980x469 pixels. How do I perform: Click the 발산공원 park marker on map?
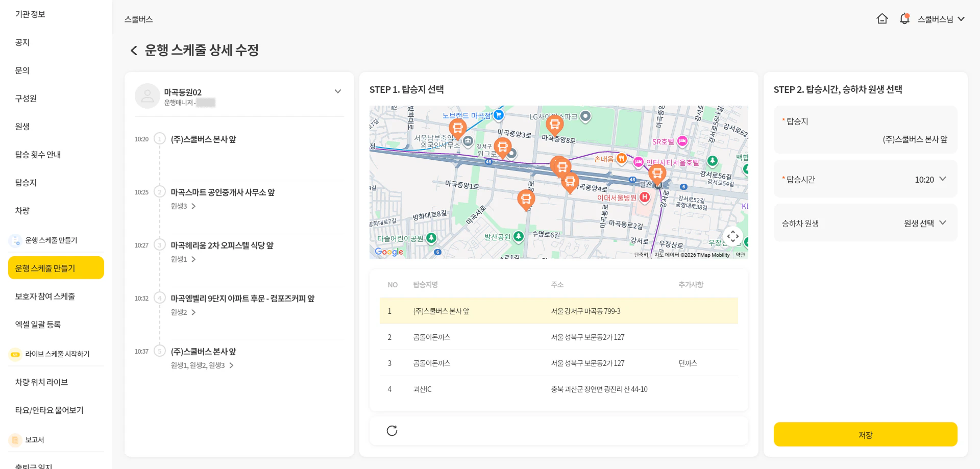(519, 236)
